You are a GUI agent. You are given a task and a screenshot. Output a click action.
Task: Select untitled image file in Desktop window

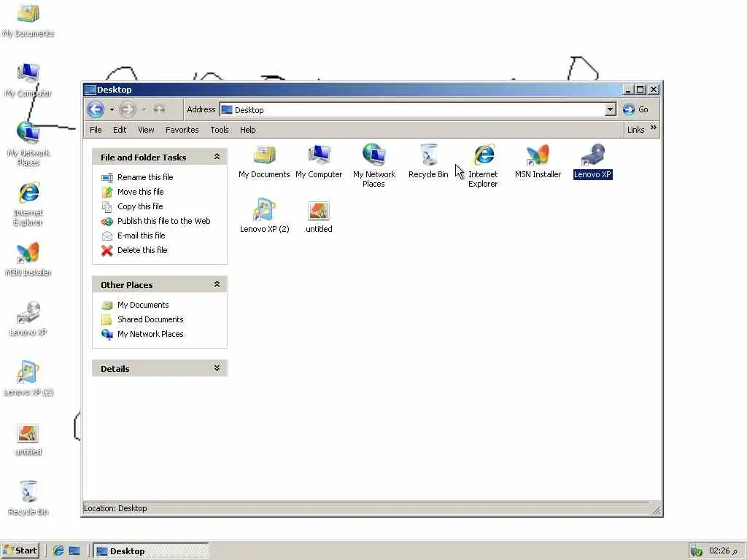[319, 216]
